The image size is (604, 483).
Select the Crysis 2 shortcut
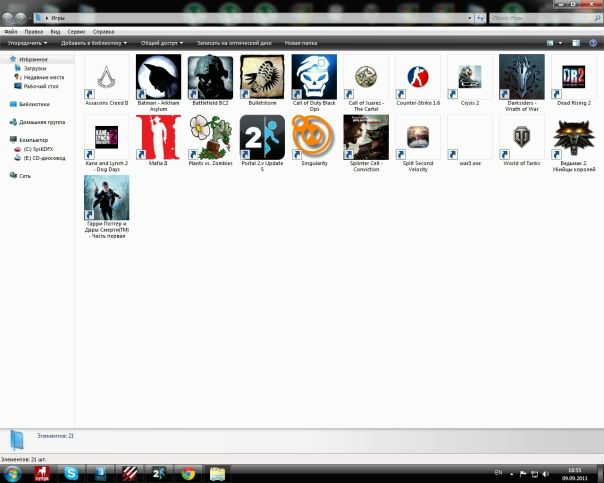(470, 77)
